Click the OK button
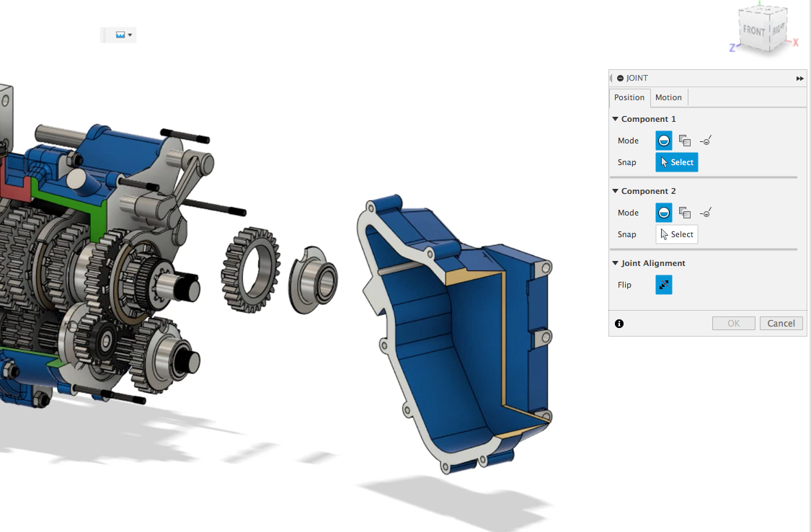The height and width of the screenshot is (532, 811). point(733,324)
